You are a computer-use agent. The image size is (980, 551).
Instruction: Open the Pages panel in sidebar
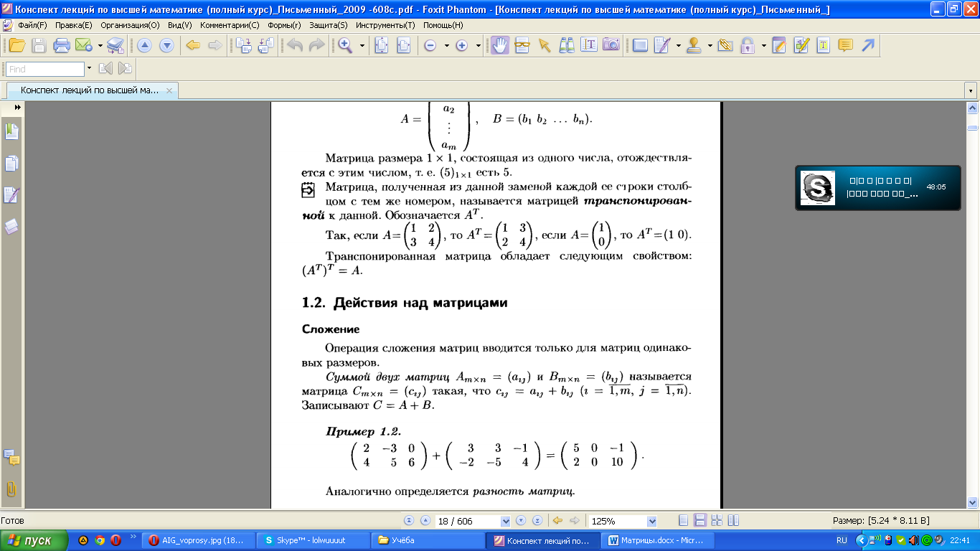tap(11, 164)
